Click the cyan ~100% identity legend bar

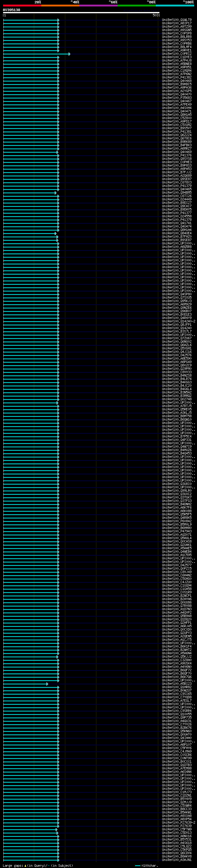point(175,6)
